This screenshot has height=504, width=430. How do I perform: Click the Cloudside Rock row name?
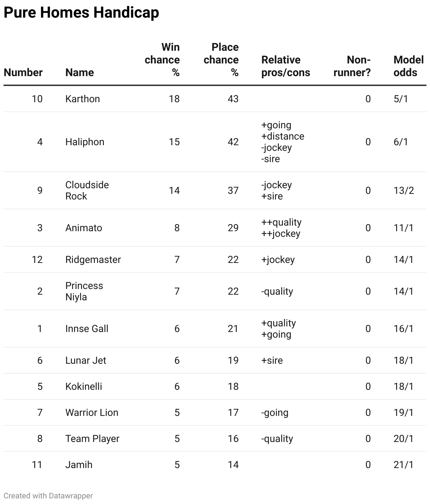87,190
